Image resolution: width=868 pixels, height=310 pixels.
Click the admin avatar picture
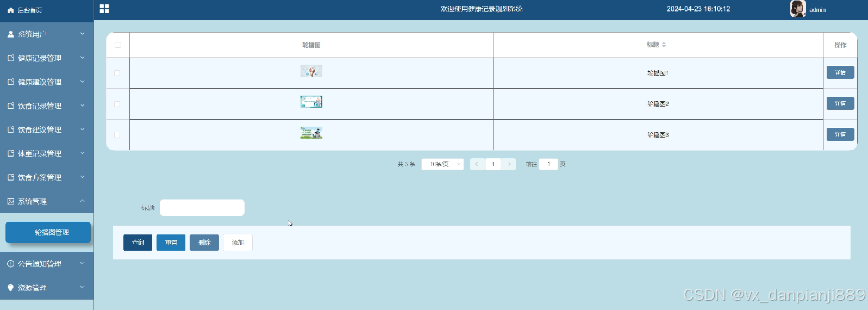[798, 9]
